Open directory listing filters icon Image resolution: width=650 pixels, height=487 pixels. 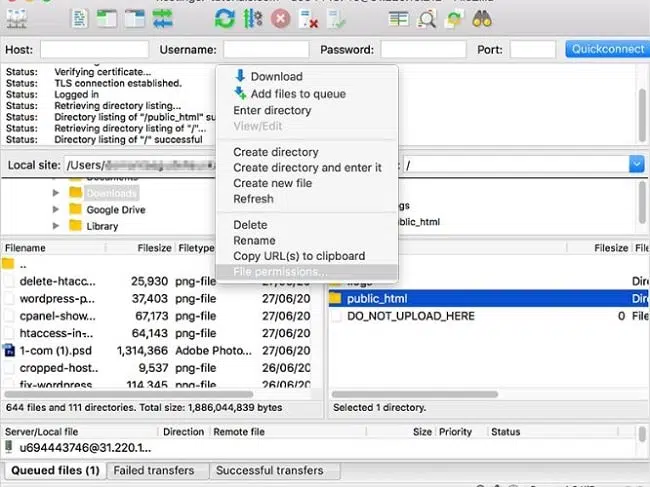[398, 19]
